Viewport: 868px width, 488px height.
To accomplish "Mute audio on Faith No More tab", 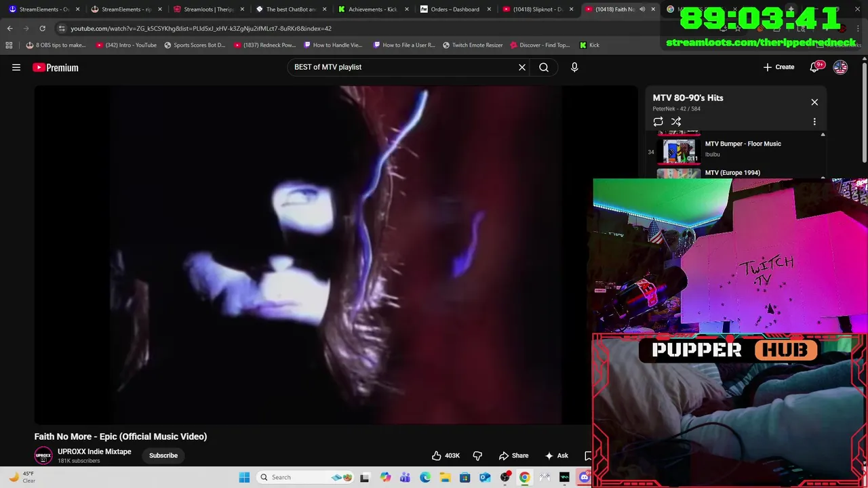I will (642, 9).
